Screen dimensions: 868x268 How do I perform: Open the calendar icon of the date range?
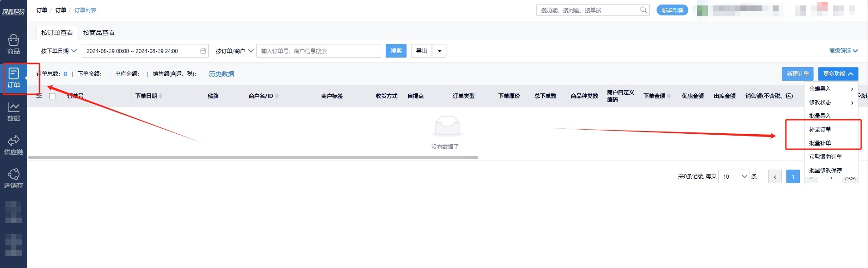203,51
